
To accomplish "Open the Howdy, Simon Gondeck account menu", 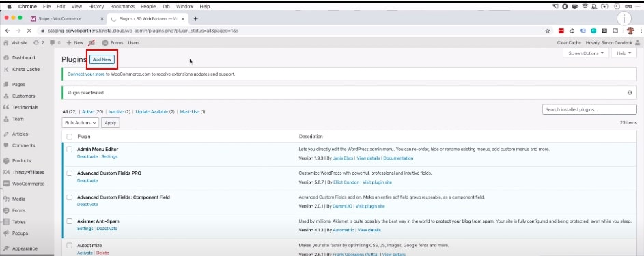I will tap(613, 42).
